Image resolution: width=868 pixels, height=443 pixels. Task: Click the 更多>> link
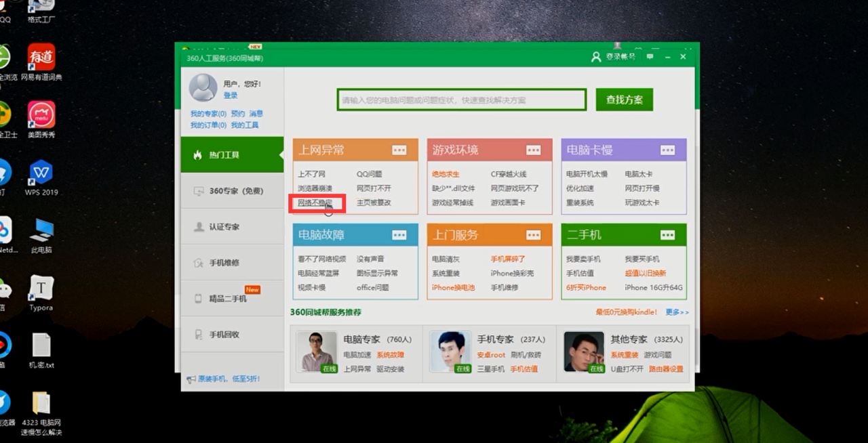pyautogui.click(x=677, y=312)
